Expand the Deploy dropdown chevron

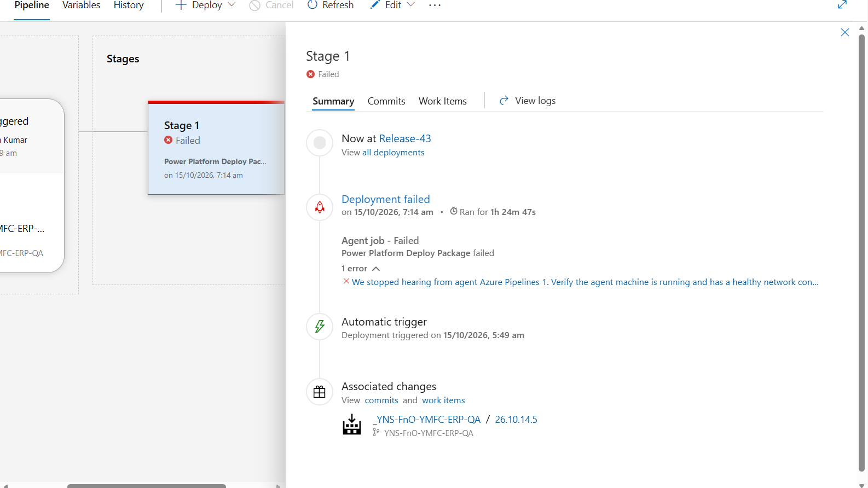[232, 5]
